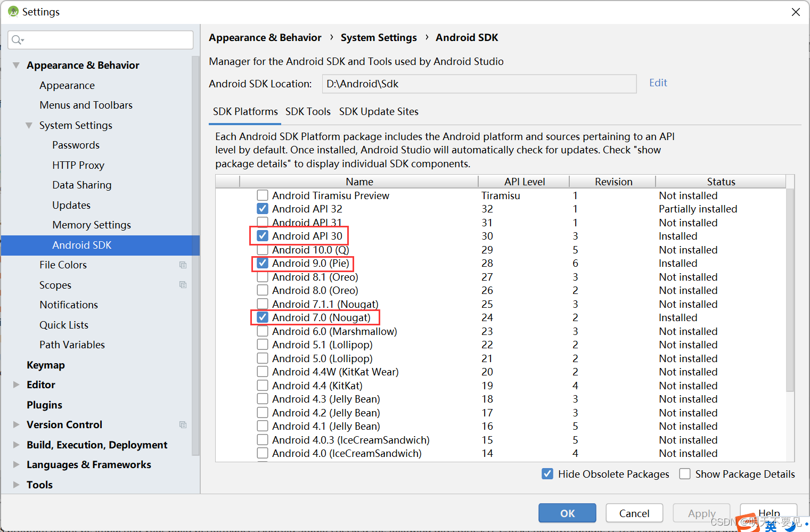Viewport: 810px width, 532px height.
Task: Click the Apply button
Action: point(701,513)
